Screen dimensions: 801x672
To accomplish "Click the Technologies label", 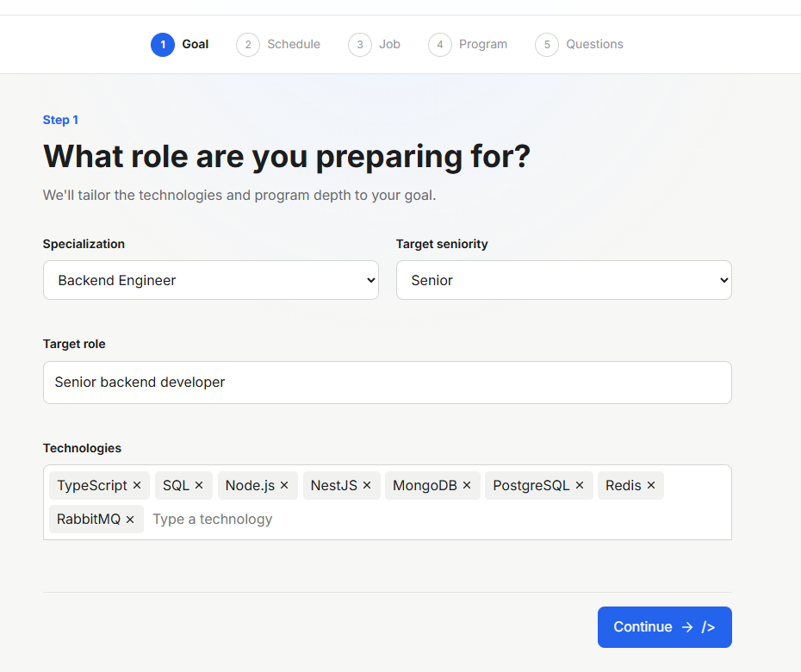I will click(x=82, y=448).
